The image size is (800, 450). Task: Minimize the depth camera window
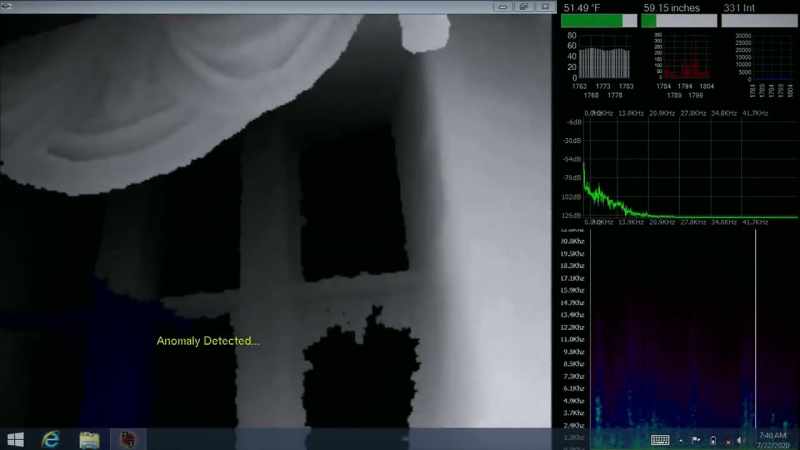click(x=503, y=7)
